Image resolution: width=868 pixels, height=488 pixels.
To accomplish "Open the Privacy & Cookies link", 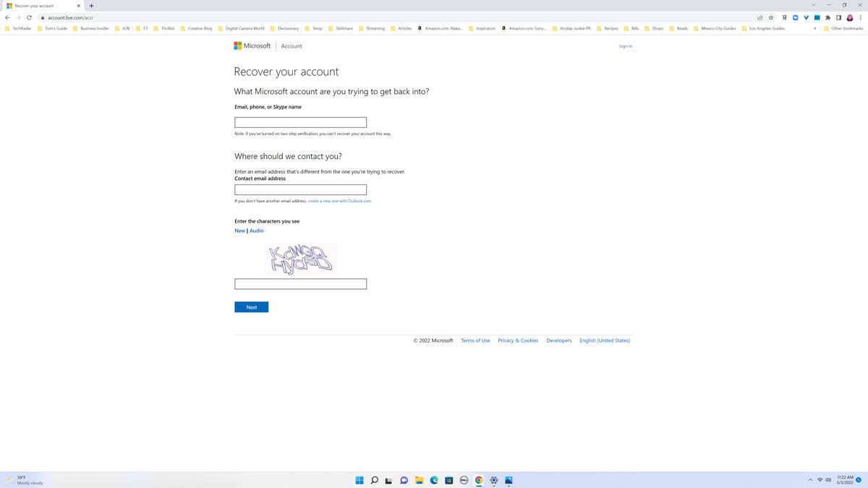I will coord(518,340).
